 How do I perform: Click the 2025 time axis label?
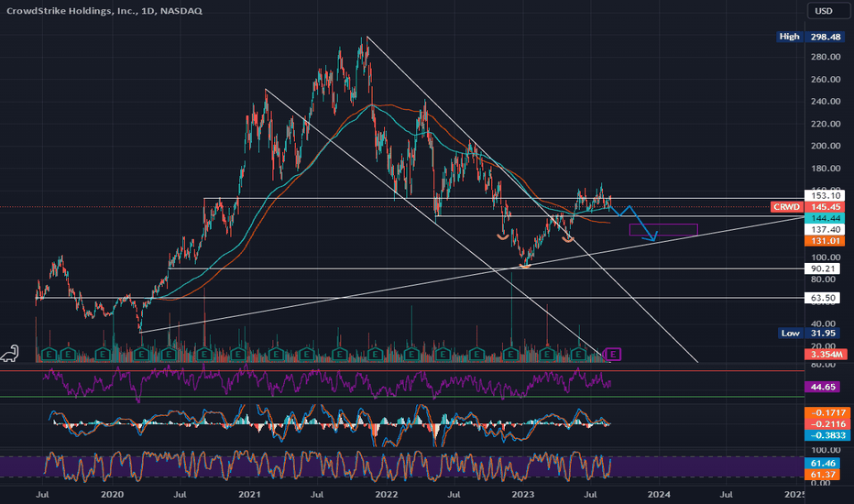(794, 495)
